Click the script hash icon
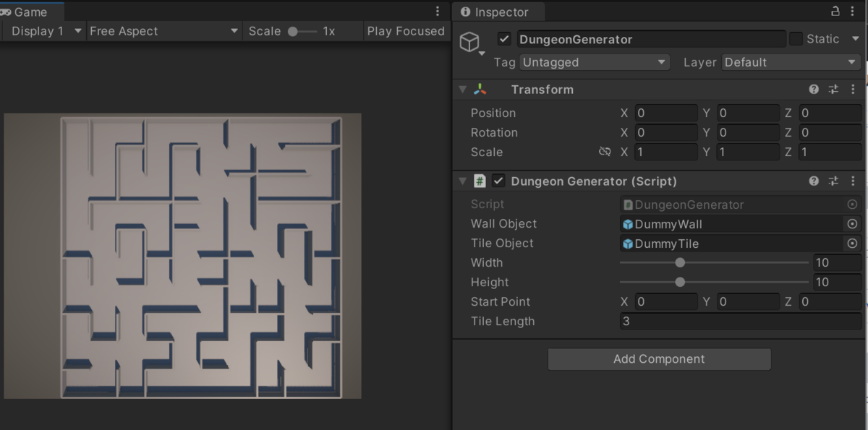Viewport: 868px width, 430px height. 480,181
